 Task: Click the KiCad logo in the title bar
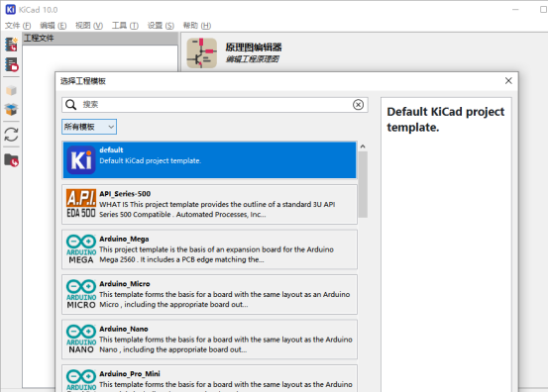(x=11, y=10)
